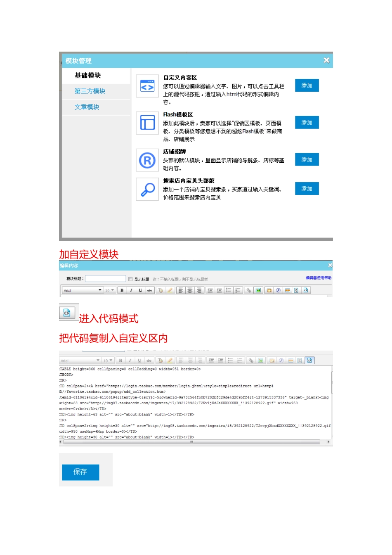Viewport: 392px width, 555px height.
Task: Click 搜索店内宝贝头部版 module title
Action: (x=189, y=180)
